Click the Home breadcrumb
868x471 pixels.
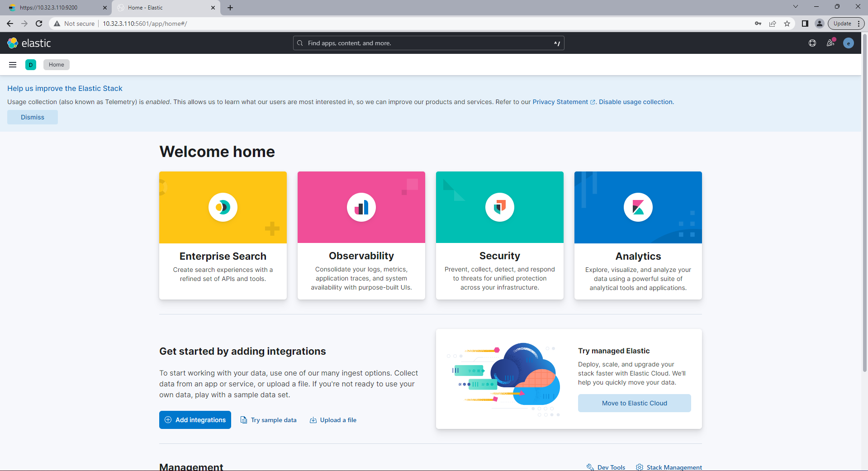tap(57, 65)
